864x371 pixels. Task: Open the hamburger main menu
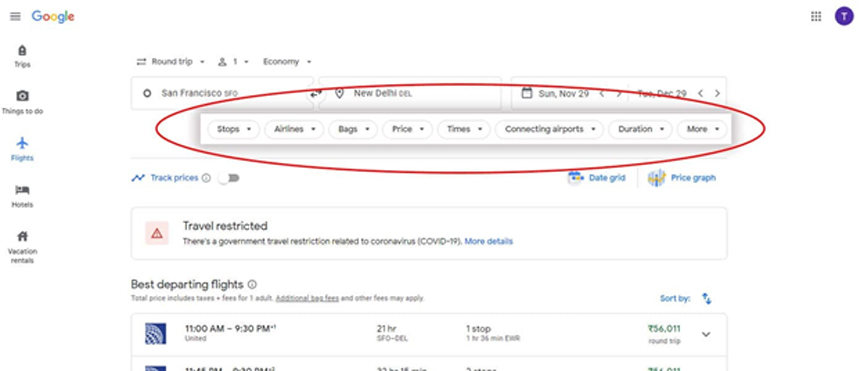pyautogui.click(x=15, y=17)
